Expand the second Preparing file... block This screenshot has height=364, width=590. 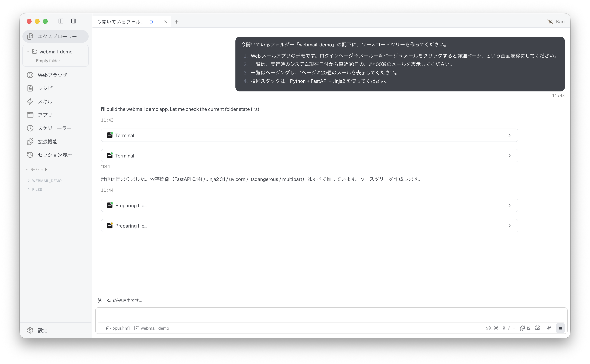tap(309, 226)
